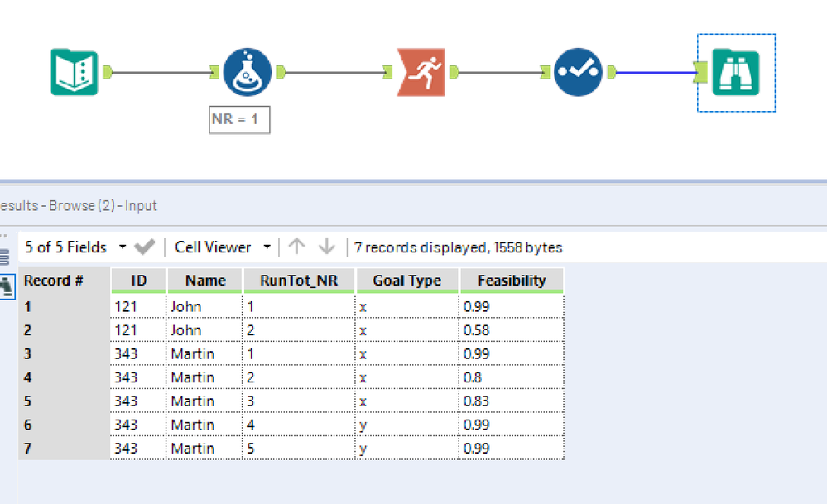Click the metadata list icon on left edge
Image resolution: width=827 pixels, height=504 pixels.
tap(5, 257)
